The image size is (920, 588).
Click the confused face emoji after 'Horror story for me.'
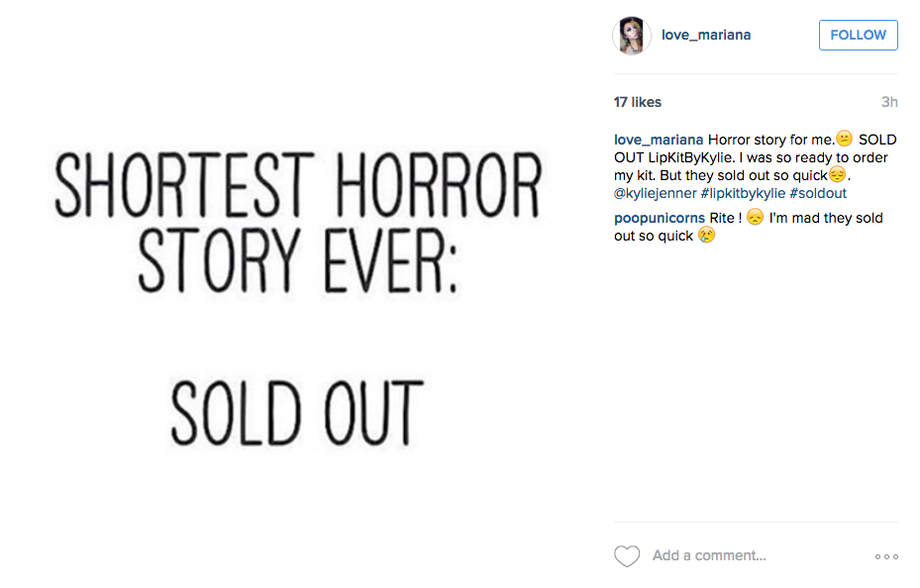coord(844,140)
